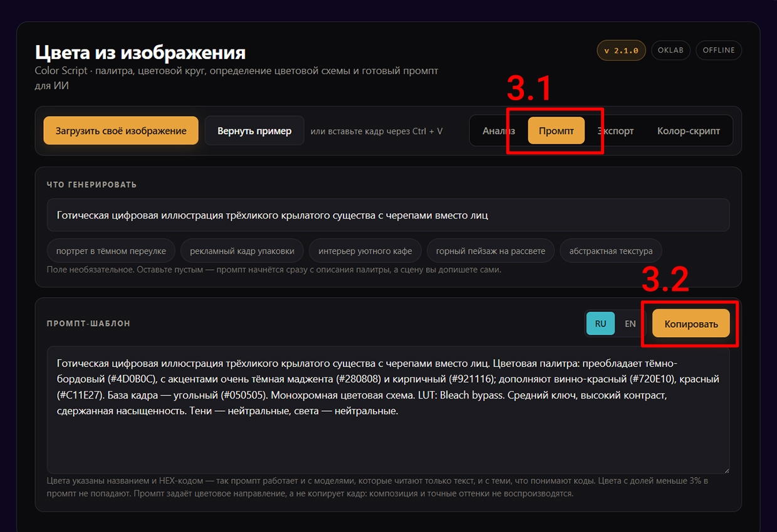Viewport: 777px width, 532px height.
Task: Click the 'Color Script · палитра' subtitle text
Action: (236, 78)
